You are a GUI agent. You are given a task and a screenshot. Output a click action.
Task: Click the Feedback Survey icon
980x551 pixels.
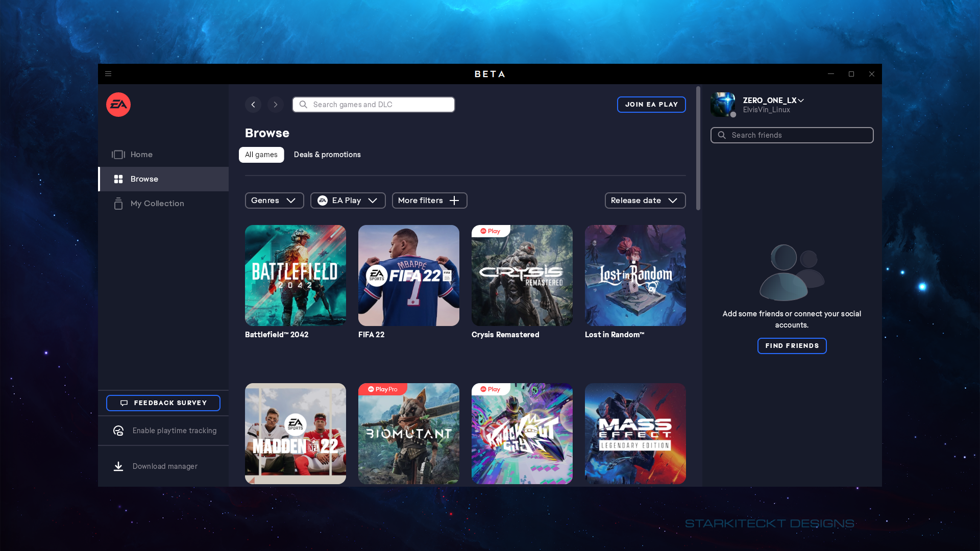click(x=123, y=403)
